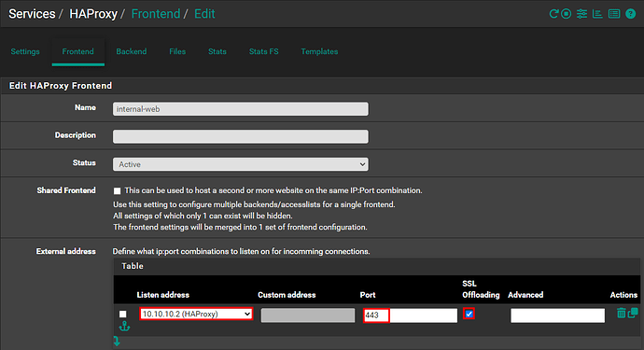The width and height of the screenshot is (644, 350).
Task: Restart the HAProxy service
Action: pyautogui.click(x=554, y=14)
